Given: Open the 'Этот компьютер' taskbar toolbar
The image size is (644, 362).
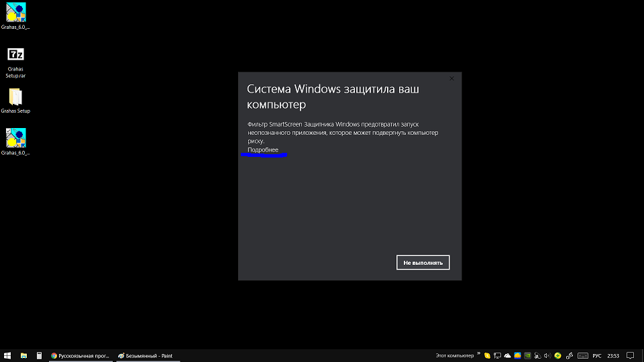Looking at the screenshot, I should tap(454, 356).
